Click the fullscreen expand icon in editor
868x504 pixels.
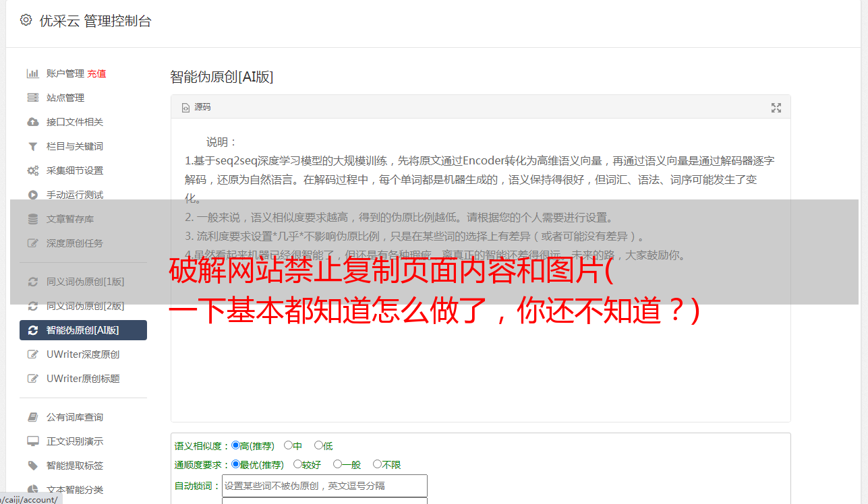776,108
